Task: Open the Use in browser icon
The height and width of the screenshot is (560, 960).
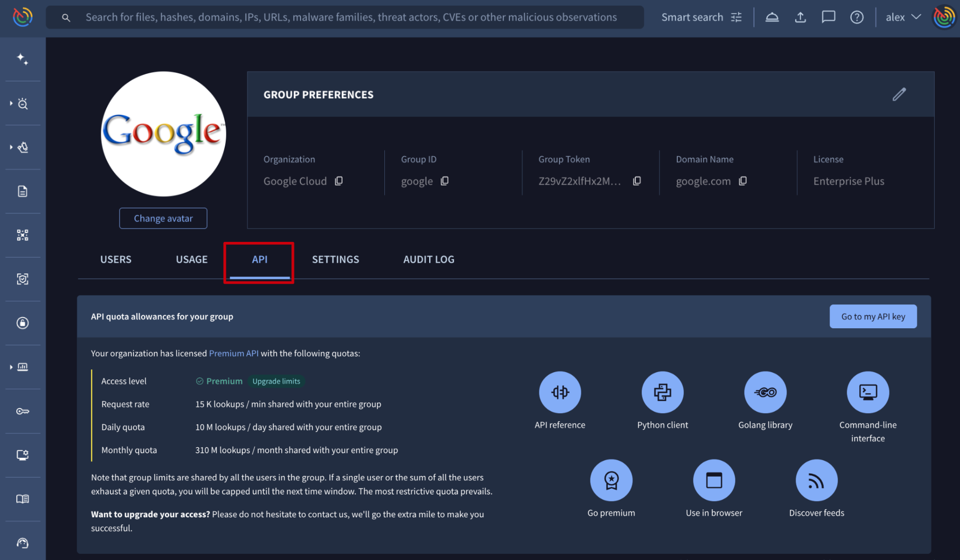Action: click(x=714, y=480)
